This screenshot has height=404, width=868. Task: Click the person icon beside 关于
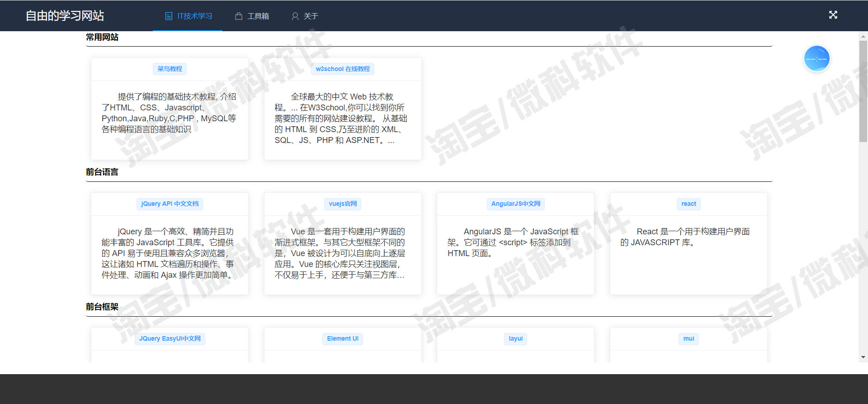(x=295, y=16)
